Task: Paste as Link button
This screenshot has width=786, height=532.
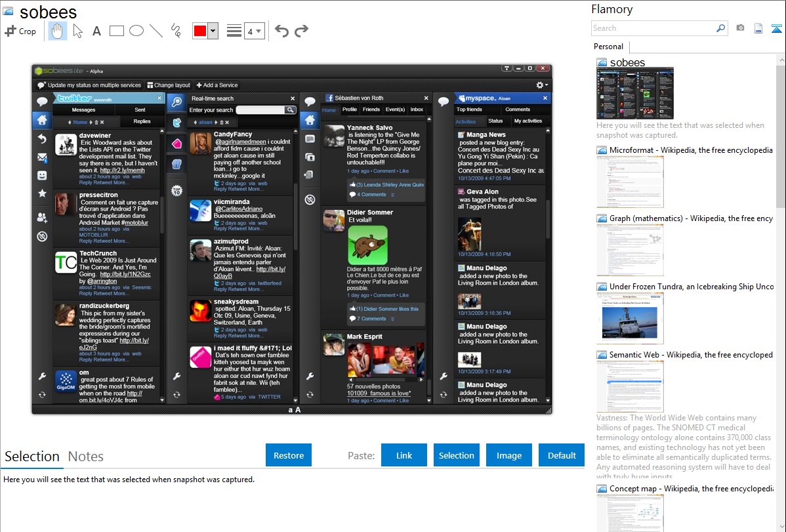Action: (404, 455)
